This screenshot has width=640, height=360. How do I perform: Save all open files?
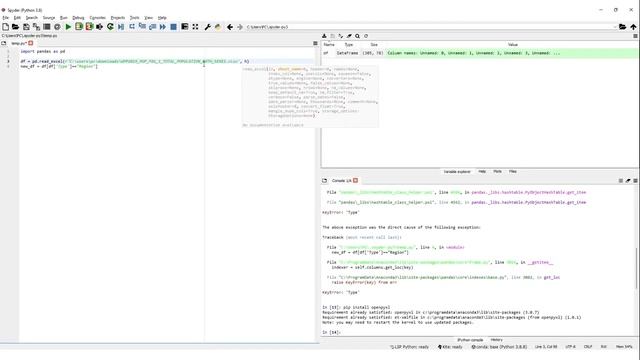pyautogui.click(x=36, y=27)
